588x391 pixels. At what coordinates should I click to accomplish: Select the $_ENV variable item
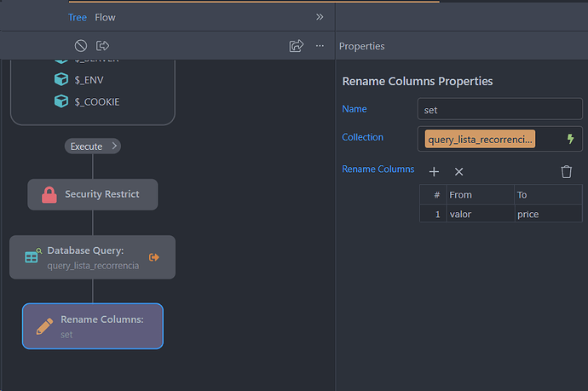89,79
